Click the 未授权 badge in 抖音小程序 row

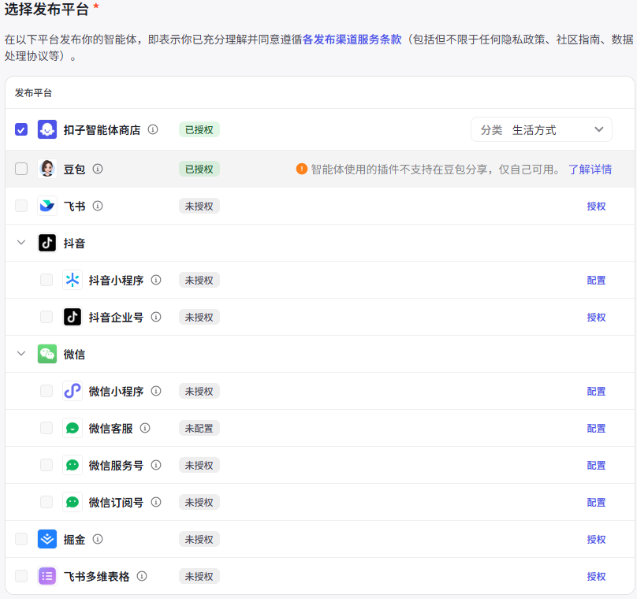point(199,280)
